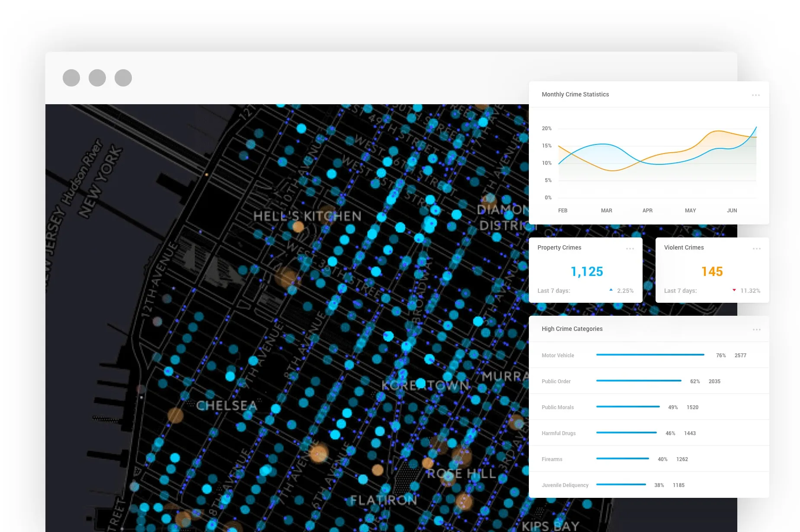Image resolution: width=800 pixels, height=532 pixels.
Task: Click the 0% label on chart axis
Action: [548, 198]
